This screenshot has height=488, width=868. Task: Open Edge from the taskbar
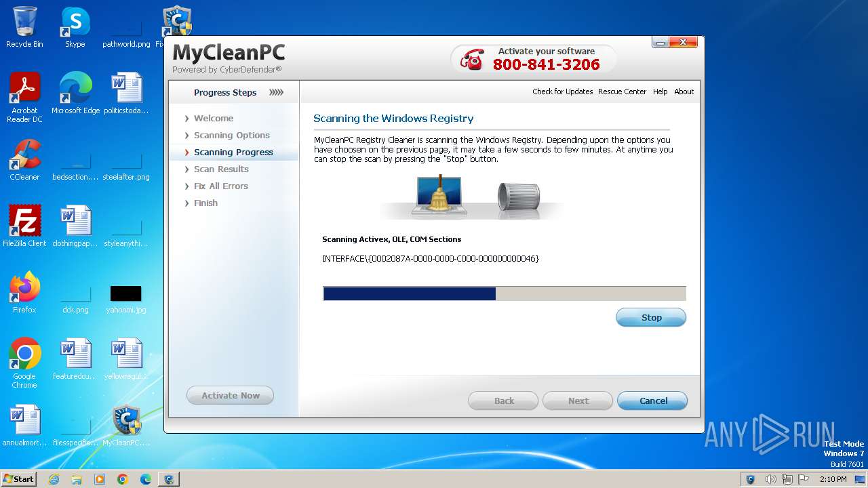(x=146, y=479)
